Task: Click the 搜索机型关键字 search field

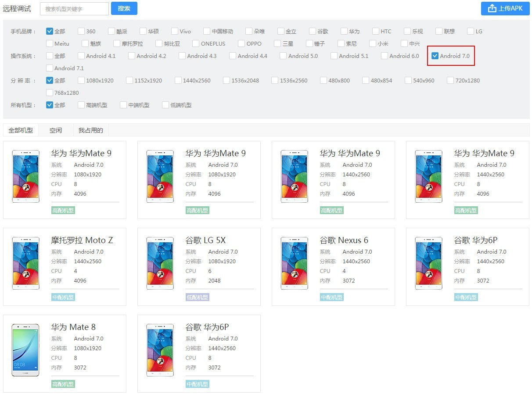Action: [74, 9]
